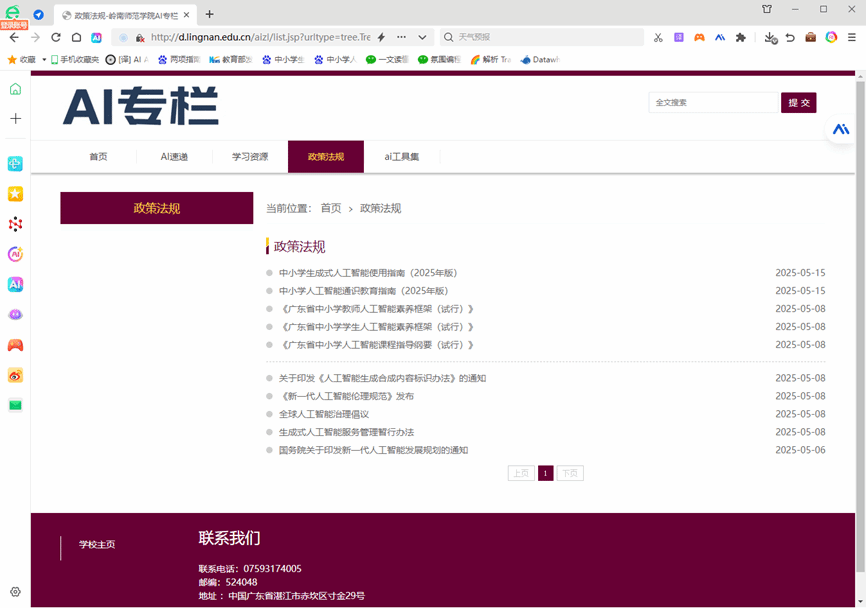Click the 全文搜索 search input field
Screen dimensions: 866x608
(x=712, y=102)
